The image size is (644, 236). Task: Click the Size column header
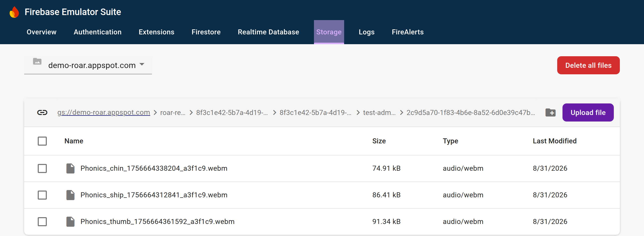coord(379,141)
